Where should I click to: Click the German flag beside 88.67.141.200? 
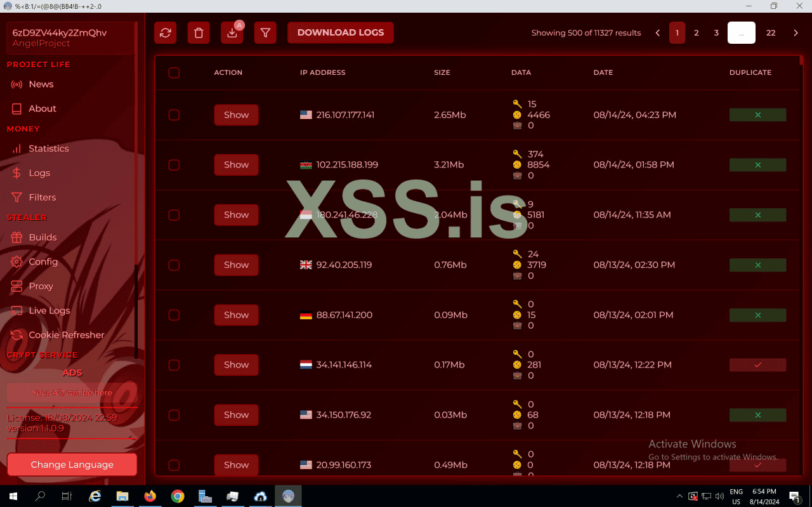306,315
